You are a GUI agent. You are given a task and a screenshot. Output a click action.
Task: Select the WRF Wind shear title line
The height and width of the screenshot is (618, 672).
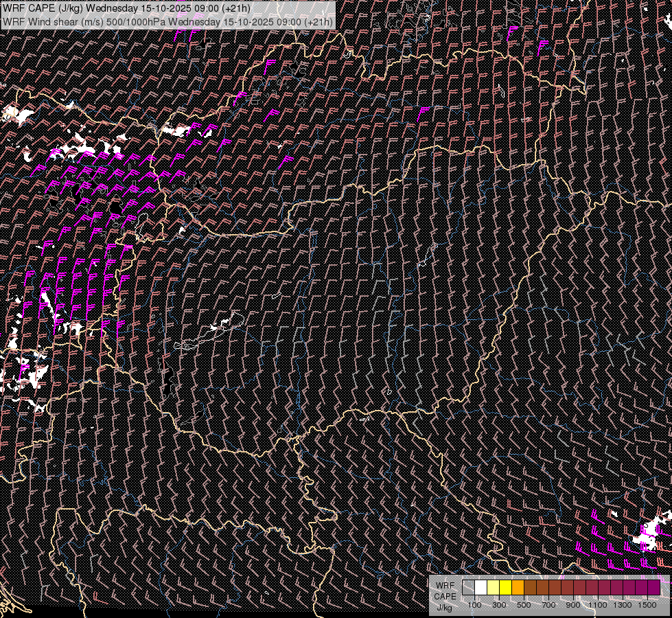pos(167,21)
